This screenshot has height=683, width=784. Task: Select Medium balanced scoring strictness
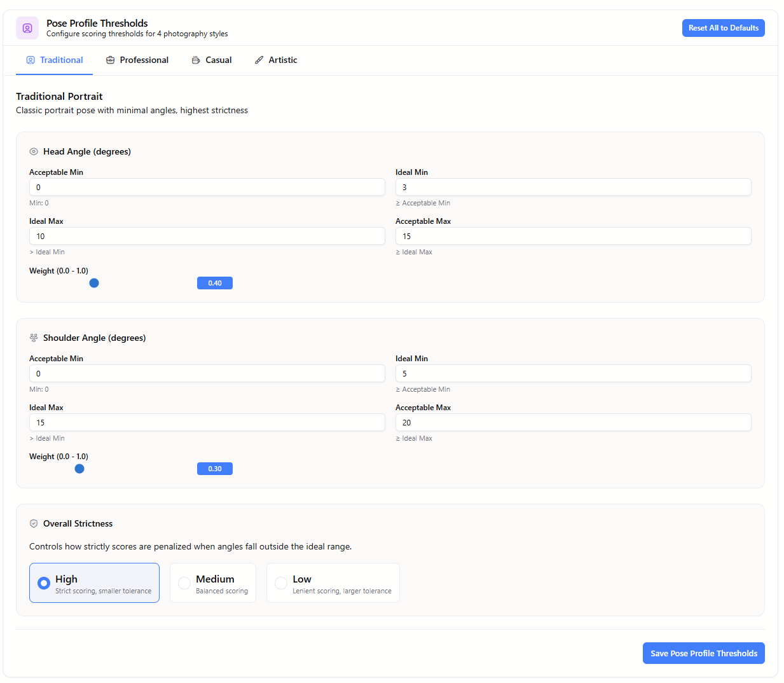pos(213,583)
